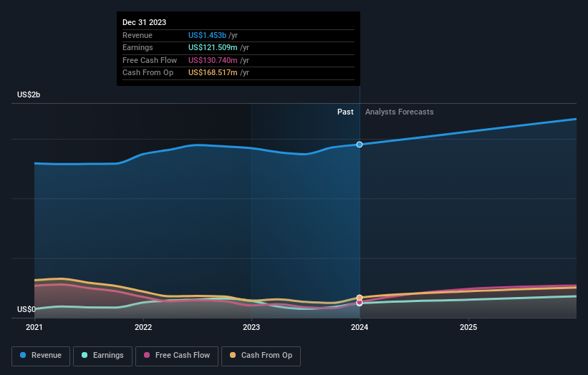
Task: Click the Revenue row label in tooltip
Action: click(138, 35)
